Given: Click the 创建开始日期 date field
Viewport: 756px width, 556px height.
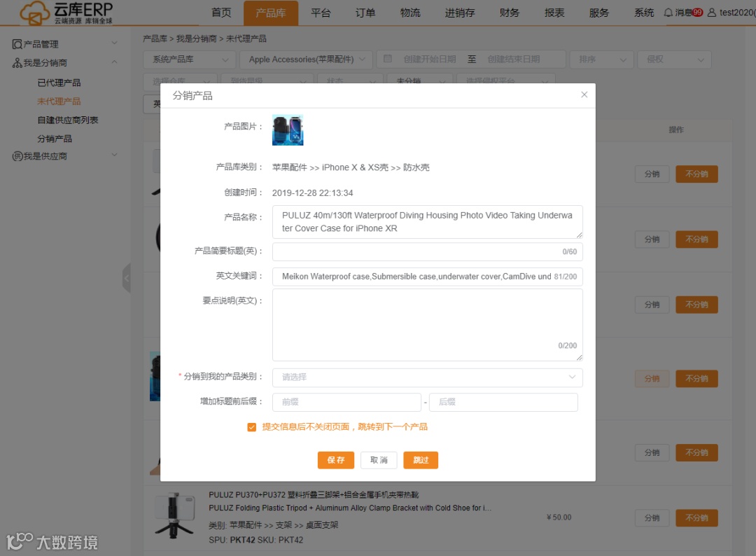Looking at the screenshot, I should click(x=429, y=60).
